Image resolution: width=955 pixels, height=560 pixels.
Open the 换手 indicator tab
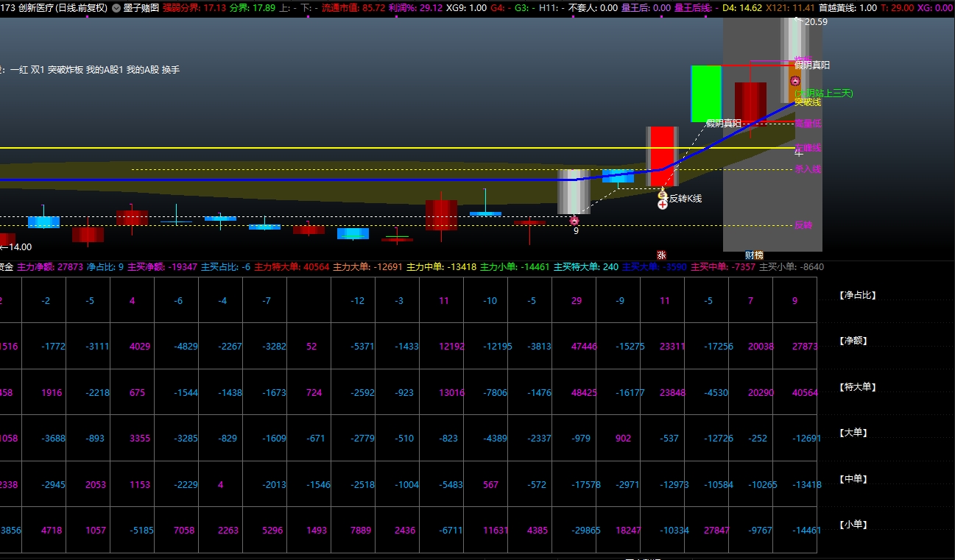click(x=171, y=70)
